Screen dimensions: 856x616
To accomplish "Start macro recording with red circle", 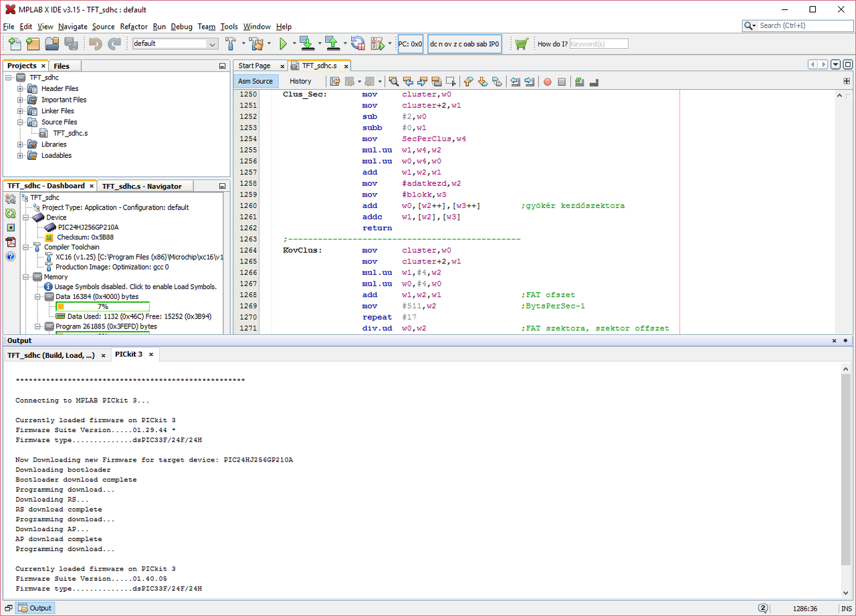I will tap(547, 82).
